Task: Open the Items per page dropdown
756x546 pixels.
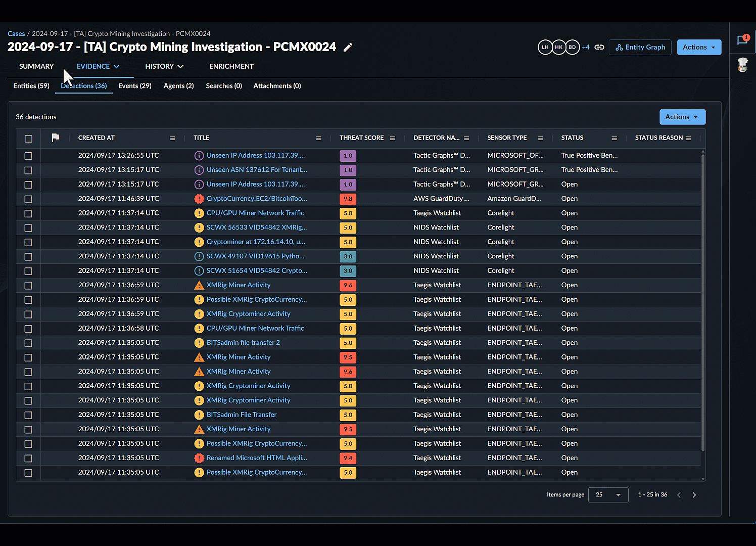Action: pyautogui.click(x=608, y=495)
